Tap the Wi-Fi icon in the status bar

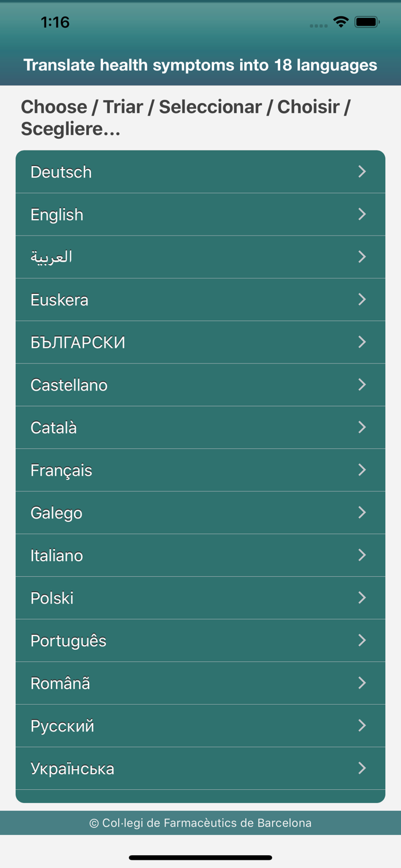click(340, 22)
